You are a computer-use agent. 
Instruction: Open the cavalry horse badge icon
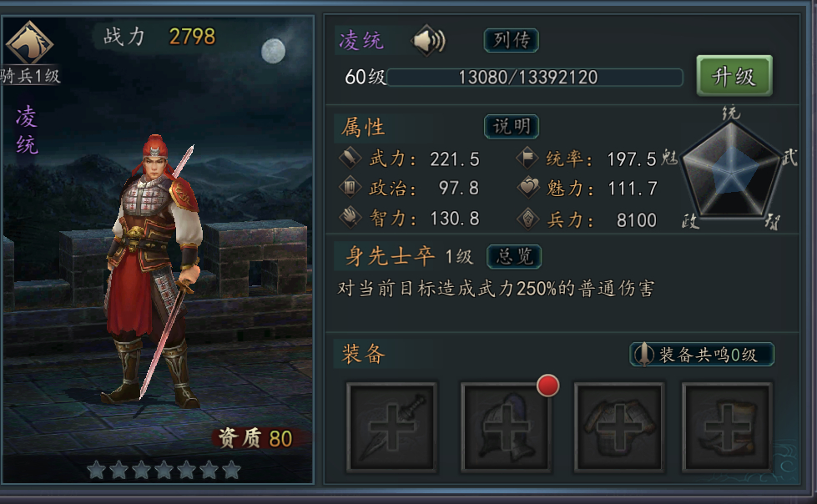29,43
